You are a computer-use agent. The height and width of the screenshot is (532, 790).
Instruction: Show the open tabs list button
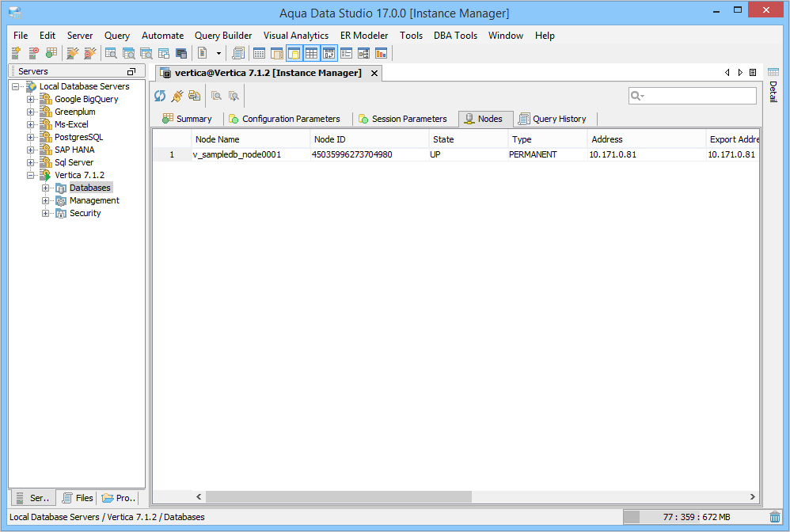pyautogui.click(x=753, y=73)
